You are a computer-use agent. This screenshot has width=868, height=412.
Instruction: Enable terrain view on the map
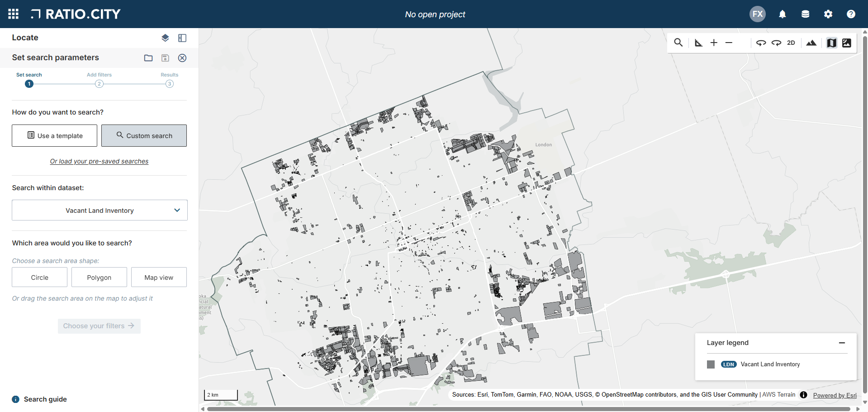pos(811,43)
